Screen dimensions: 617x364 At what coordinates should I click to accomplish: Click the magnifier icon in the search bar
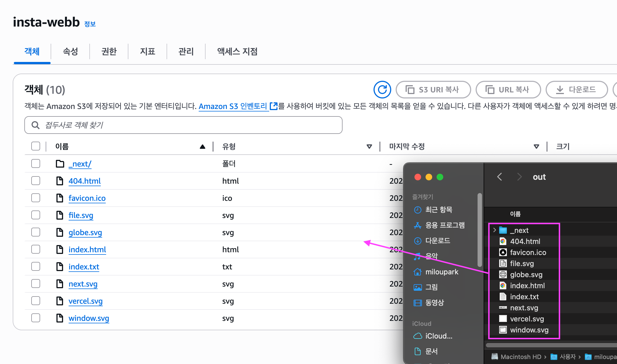tap(35, 125)
